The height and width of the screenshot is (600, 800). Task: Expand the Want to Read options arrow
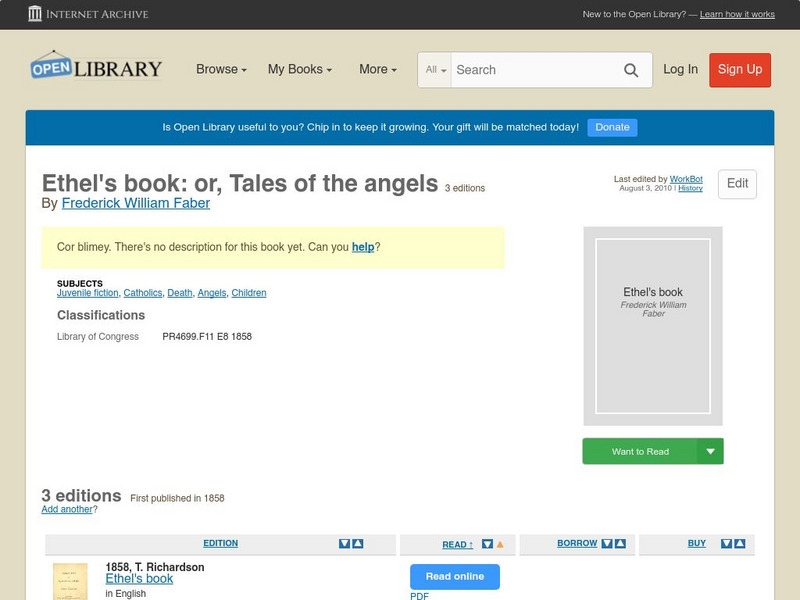coord(710,451)
